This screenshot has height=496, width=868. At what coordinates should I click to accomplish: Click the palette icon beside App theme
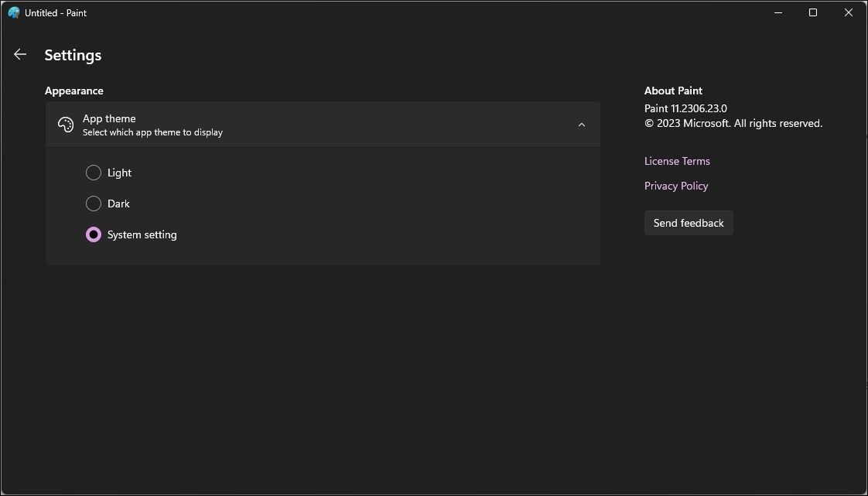tap(66, 124)
